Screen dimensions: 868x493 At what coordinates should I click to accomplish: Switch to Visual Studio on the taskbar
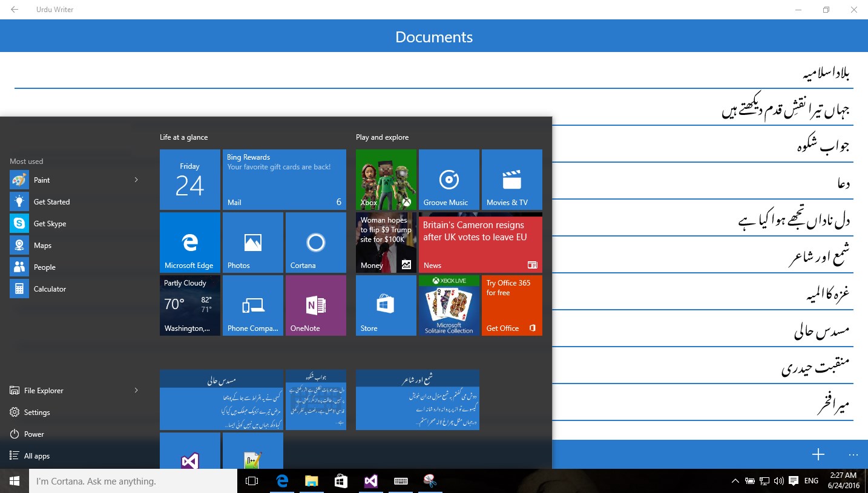370,481
